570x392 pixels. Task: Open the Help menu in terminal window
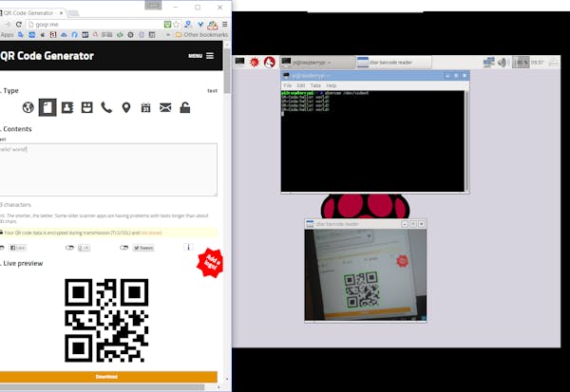(332, 85)
